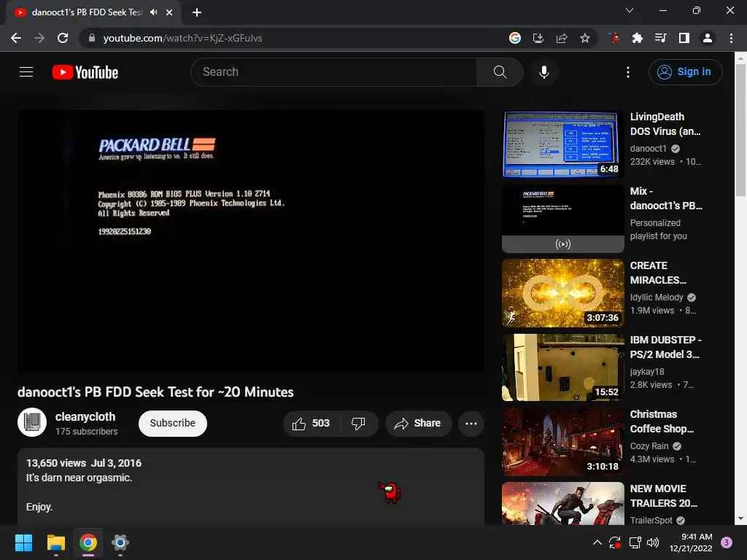The width and height of the screenshot is (747, 560).
Task: Open Christmas Coffee Shop video thumbnail
Action: coord(562,441)
